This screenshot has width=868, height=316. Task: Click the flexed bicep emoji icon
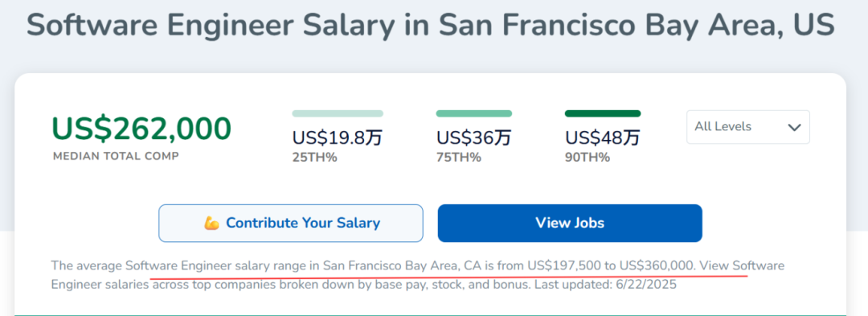[x=211, y=224]
